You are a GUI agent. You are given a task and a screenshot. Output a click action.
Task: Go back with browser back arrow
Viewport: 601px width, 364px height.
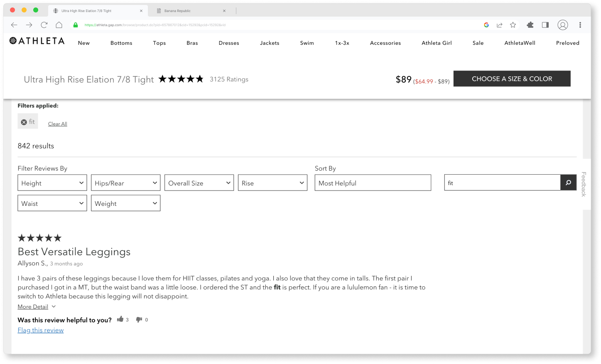click(x=14, y=25)
